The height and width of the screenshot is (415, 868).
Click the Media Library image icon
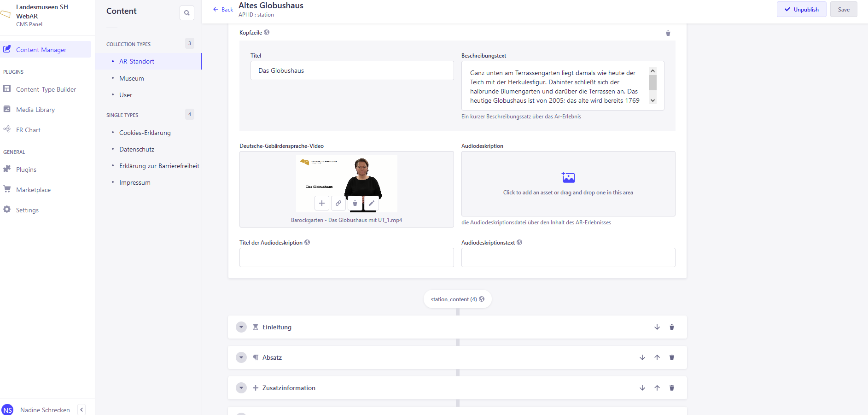click(7, 109)
